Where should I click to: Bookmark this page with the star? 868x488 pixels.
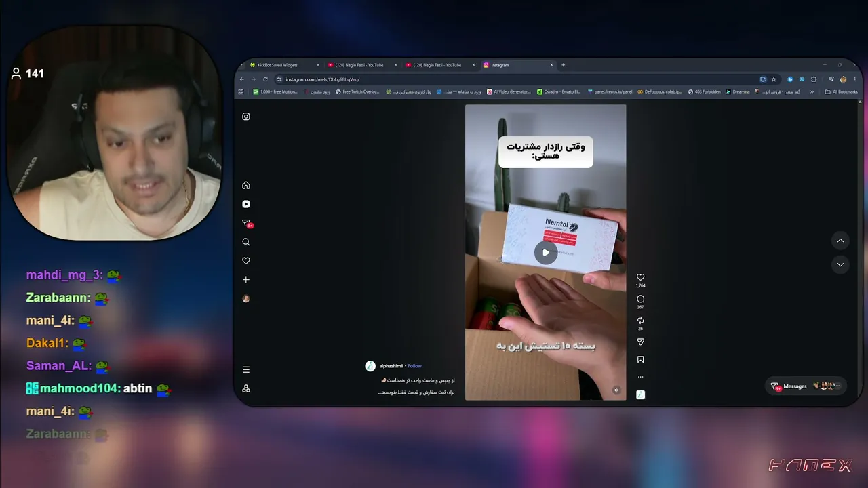coord(774,79)
